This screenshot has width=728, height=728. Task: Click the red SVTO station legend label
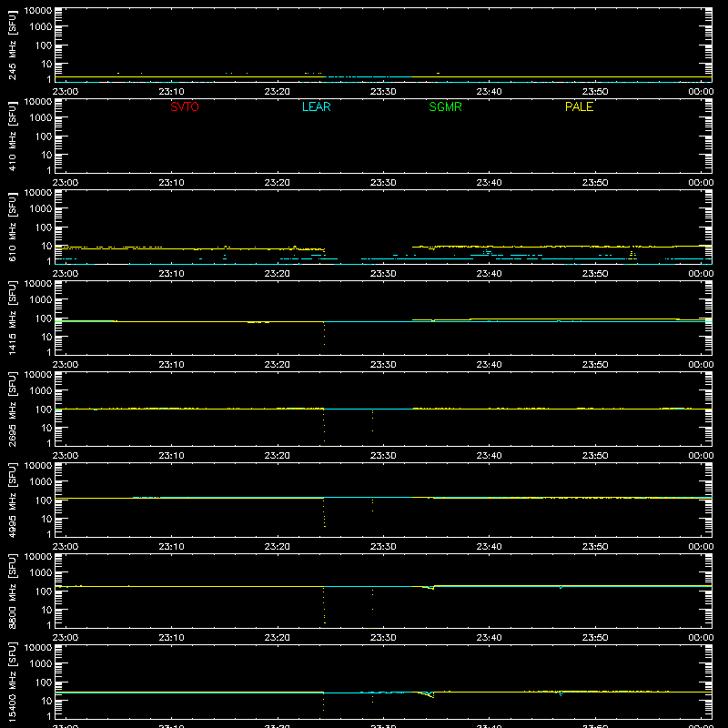tap(185, 106)
